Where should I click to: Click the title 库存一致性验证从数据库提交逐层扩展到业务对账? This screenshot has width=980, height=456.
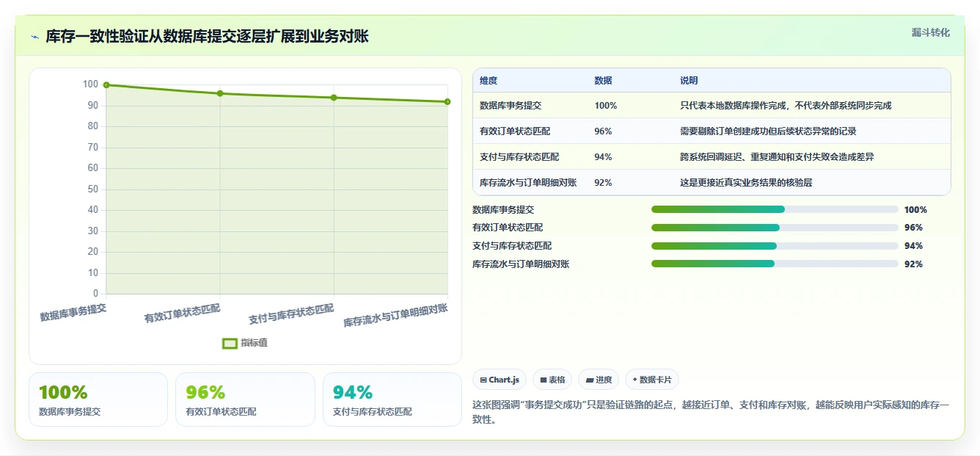click(208, 37)
